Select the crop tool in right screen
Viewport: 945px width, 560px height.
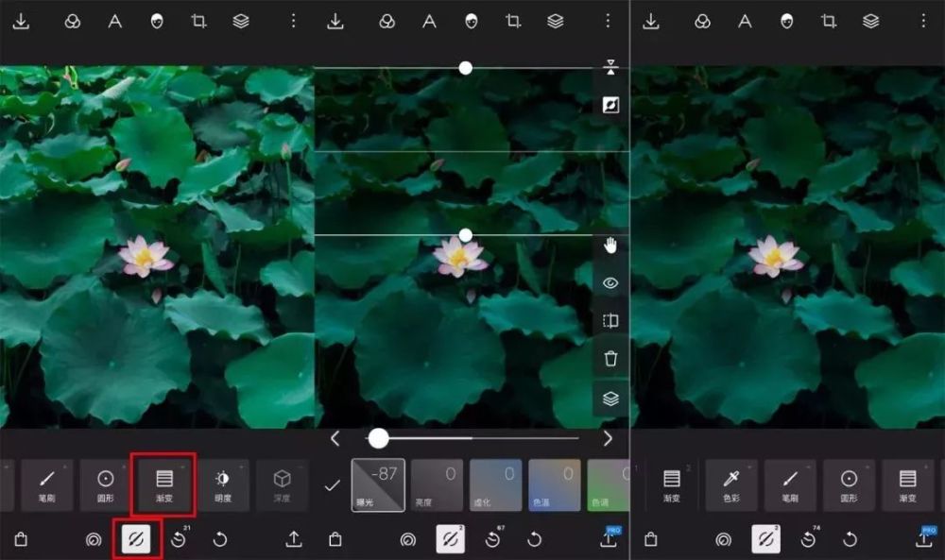[x=829, y=22]
